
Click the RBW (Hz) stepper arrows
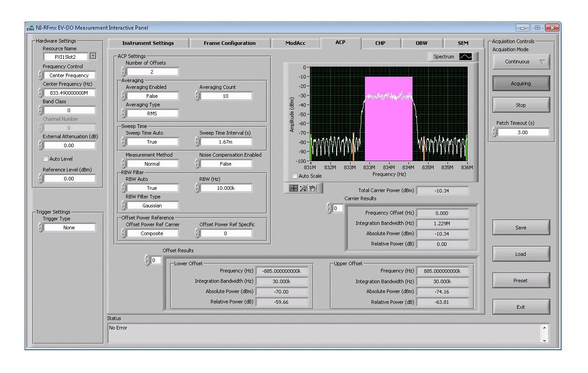click(x=197, y=188)
